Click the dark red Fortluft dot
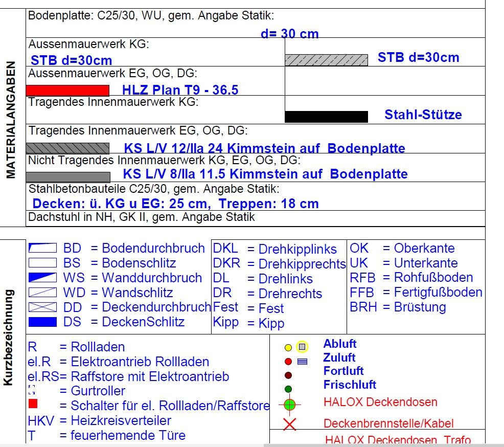Viewport: 504px width, 447px height. click(288, 375)
